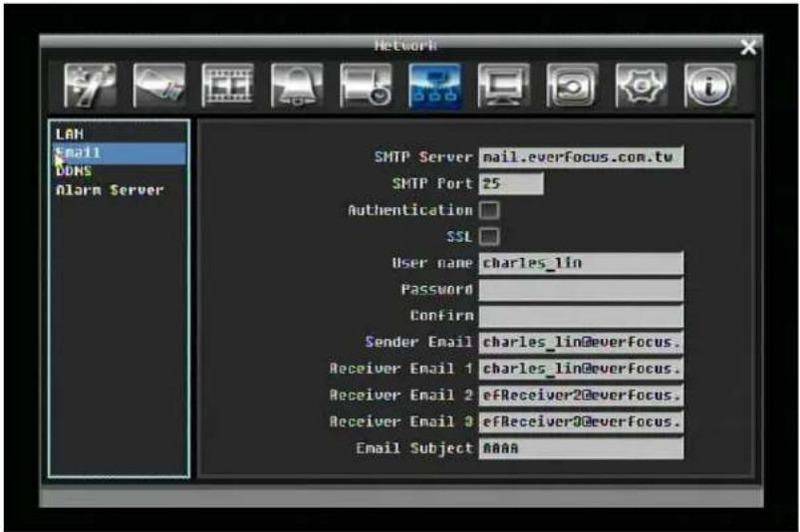800x532 pixels.
Task: Focus the Confirm password field
Action: 581,316
